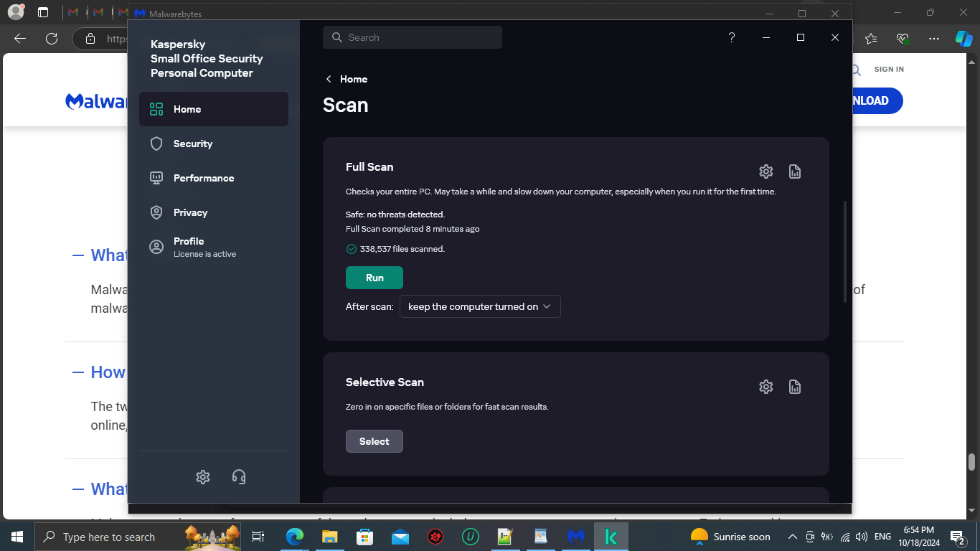
Task: Open the Privacy section
Action: point(214,212)
